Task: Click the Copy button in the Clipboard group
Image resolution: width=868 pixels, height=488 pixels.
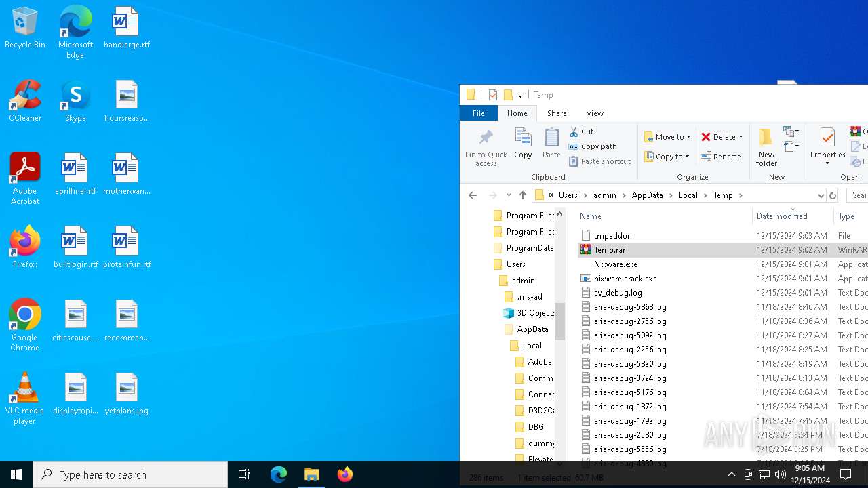Action: [x=523, y=144]
